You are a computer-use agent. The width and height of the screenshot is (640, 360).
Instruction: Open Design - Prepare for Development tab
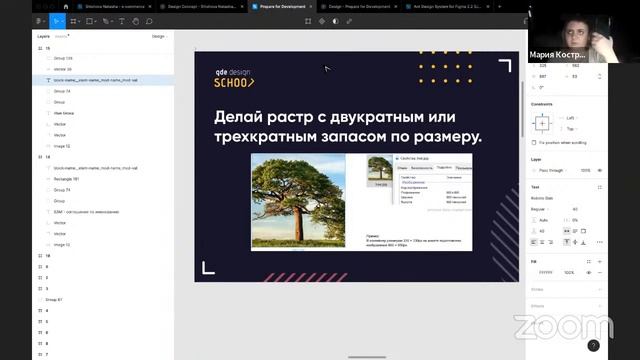(x=359, y=7)
